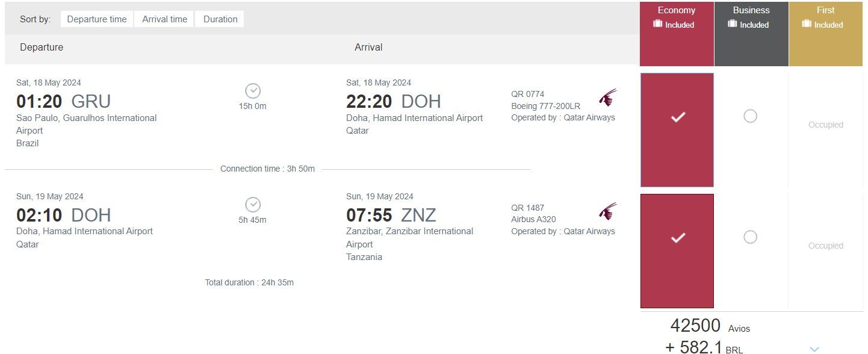The width and height of the screenshot is (868, 354).
Task: Click the checkmark in the GRU–DOH Economy cell
Action: click(x=678, y=117)
